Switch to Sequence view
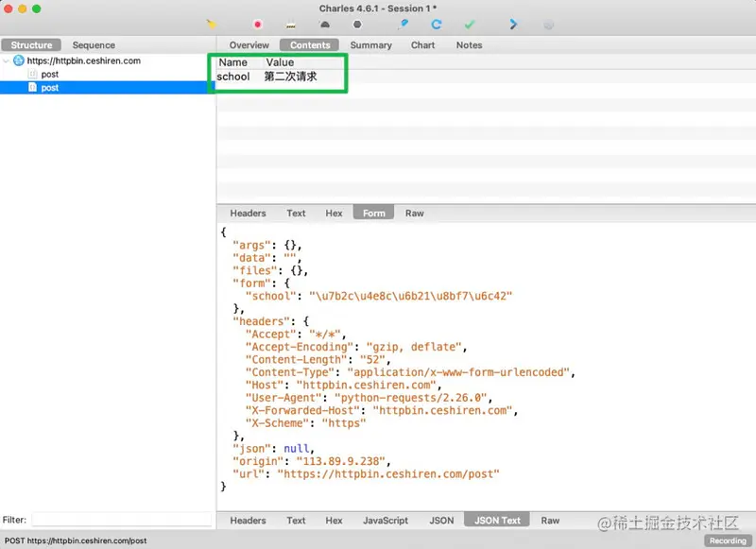The height and width of the screenshot is (549, 756). pos(94,44)
